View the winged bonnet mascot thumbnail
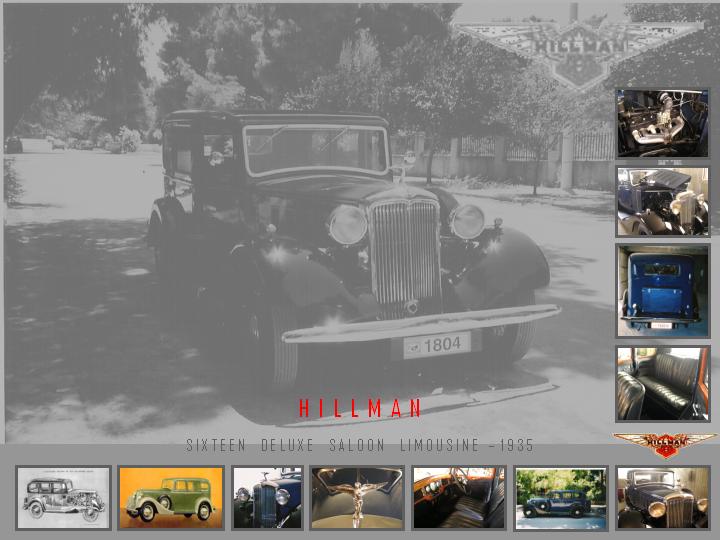The image size is (720, 540). coord(357,498)
